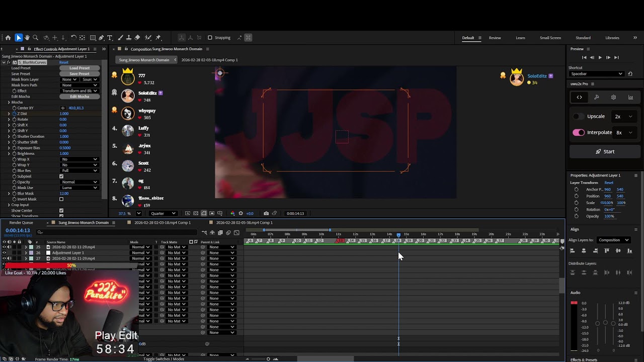The height and width of the screenshot is (362, 644).
Task: Open the uwu2x settings gear tab
Action: [613, 97]
